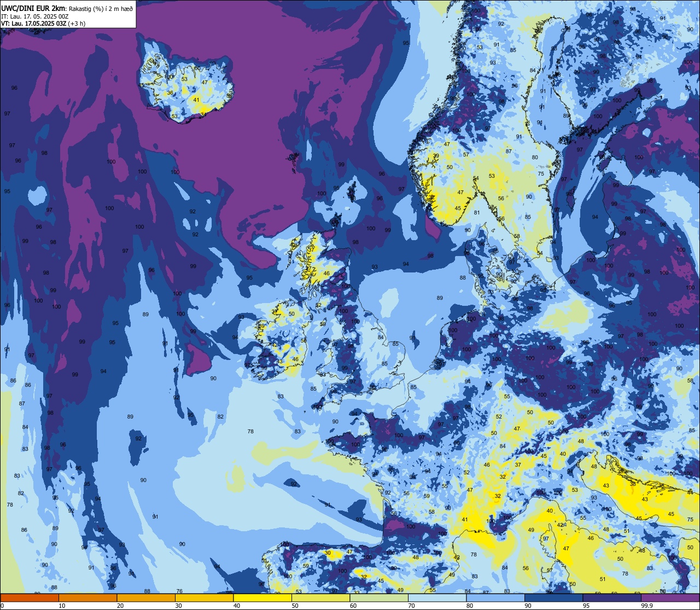Screen dimensions: 700x610
Task: Select the 60–70 pale green legend swatch
Action: [379, 597]
